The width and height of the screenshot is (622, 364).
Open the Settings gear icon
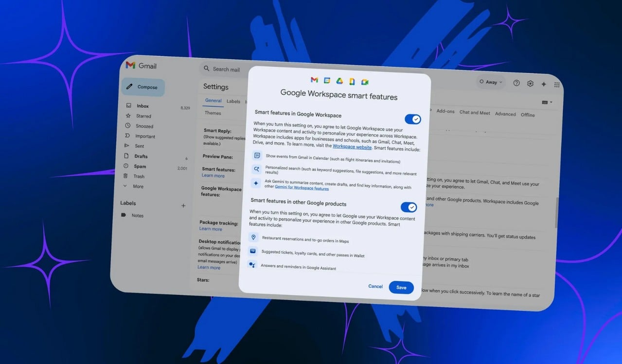[x=530, y=84]
